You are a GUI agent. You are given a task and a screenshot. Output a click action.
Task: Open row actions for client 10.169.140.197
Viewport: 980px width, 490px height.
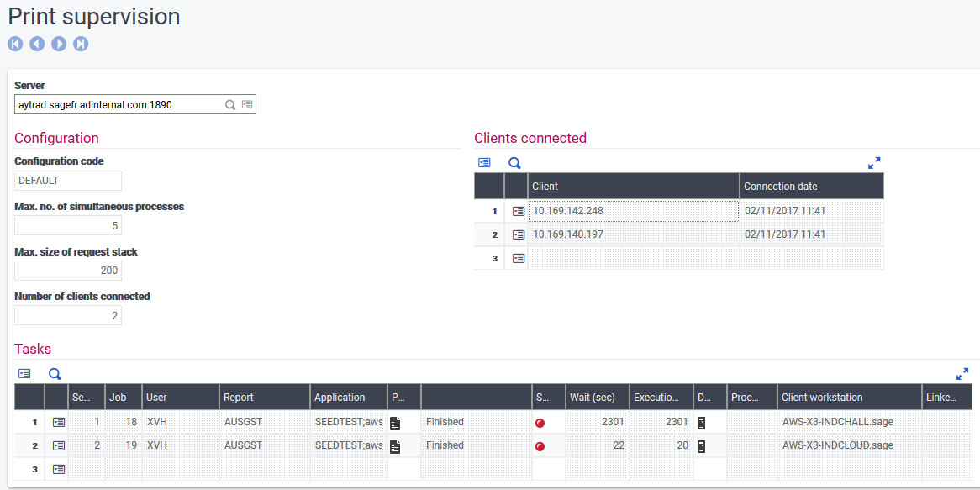(x=519, y=234)
